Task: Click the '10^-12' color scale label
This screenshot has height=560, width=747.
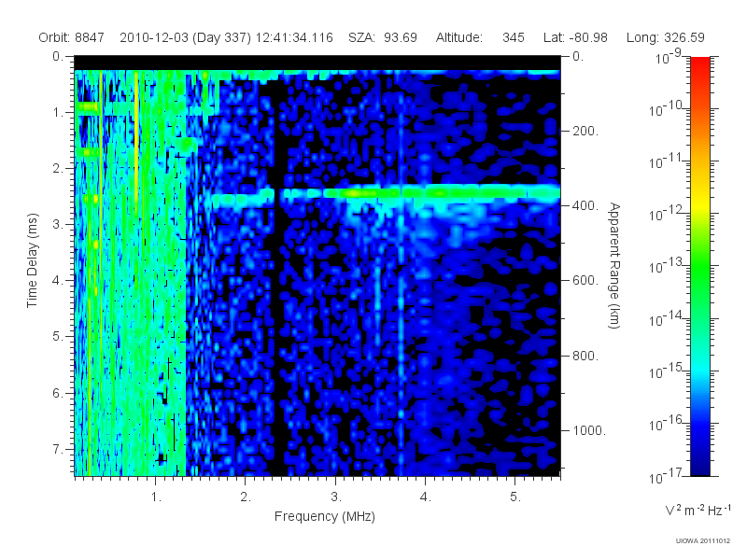Action: [665, 214]
